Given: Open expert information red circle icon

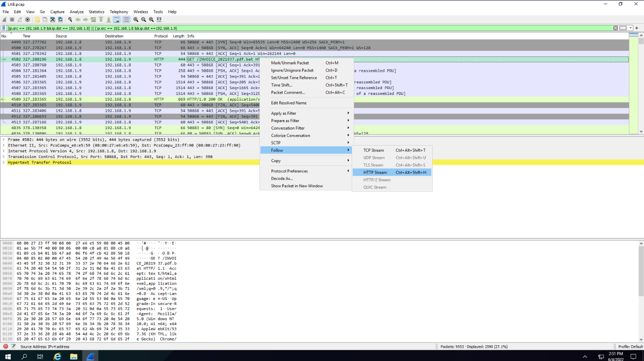Looking at the screenshot, I should (x=6, y=347).
